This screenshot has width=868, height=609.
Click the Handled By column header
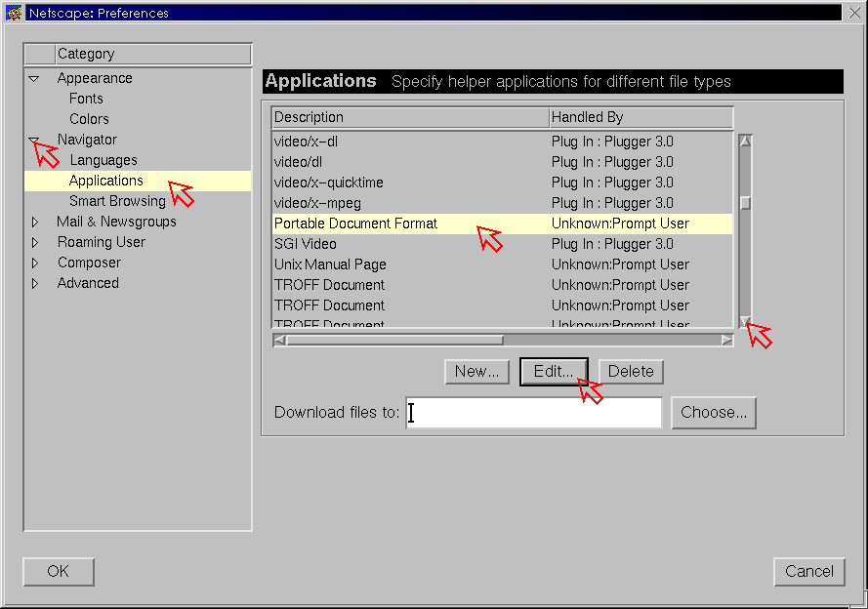pyautogui.click(x=641, y=117)
